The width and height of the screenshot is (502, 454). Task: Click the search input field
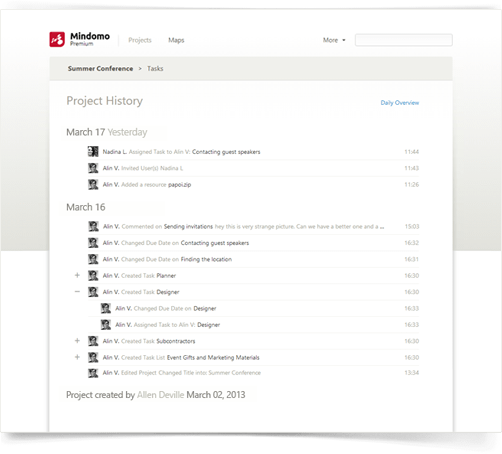pyautogui.click(x=404, y=40)
